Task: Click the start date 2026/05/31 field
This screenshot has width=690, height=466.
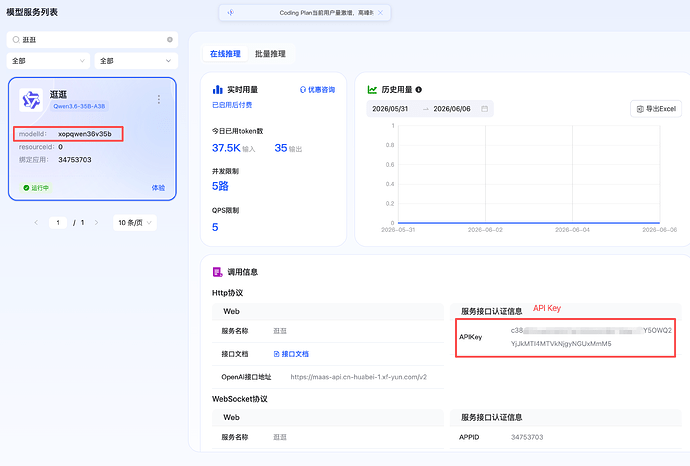Action: (390, 109)
